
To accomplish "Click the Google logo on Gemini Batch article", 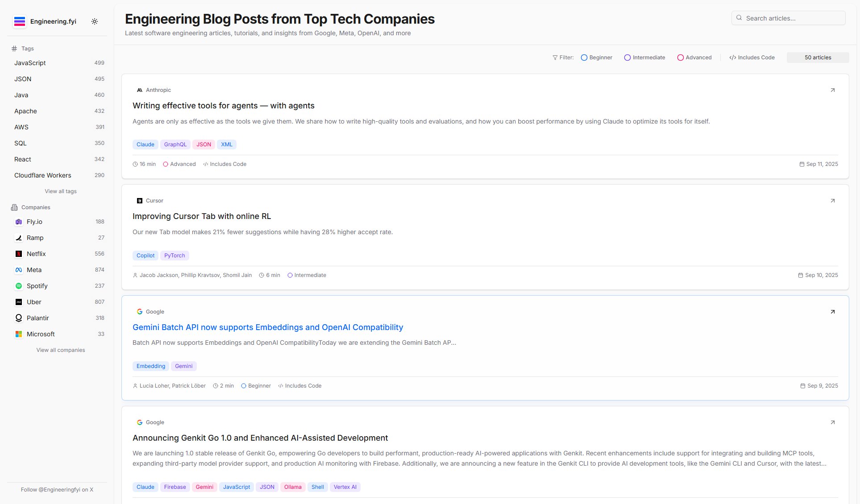I will click(140, 312).
